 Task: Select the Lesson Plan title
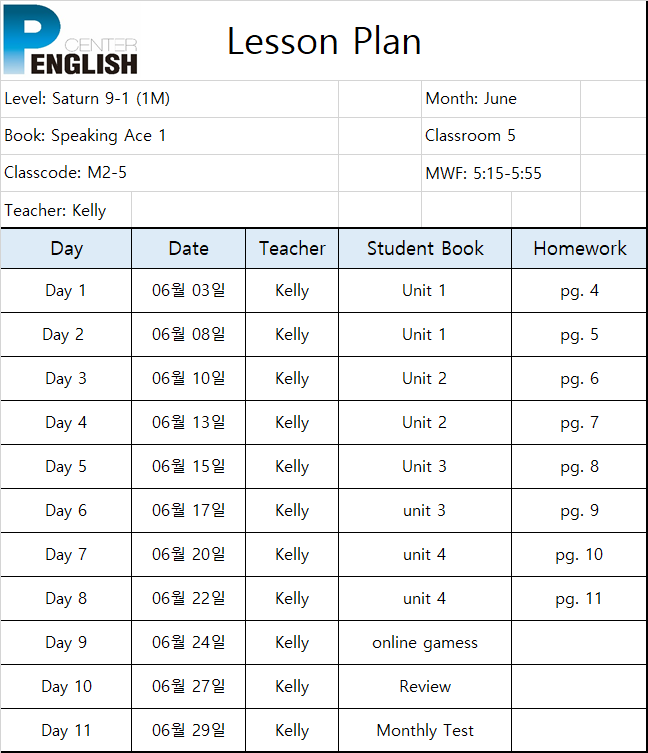coord(324,41)
